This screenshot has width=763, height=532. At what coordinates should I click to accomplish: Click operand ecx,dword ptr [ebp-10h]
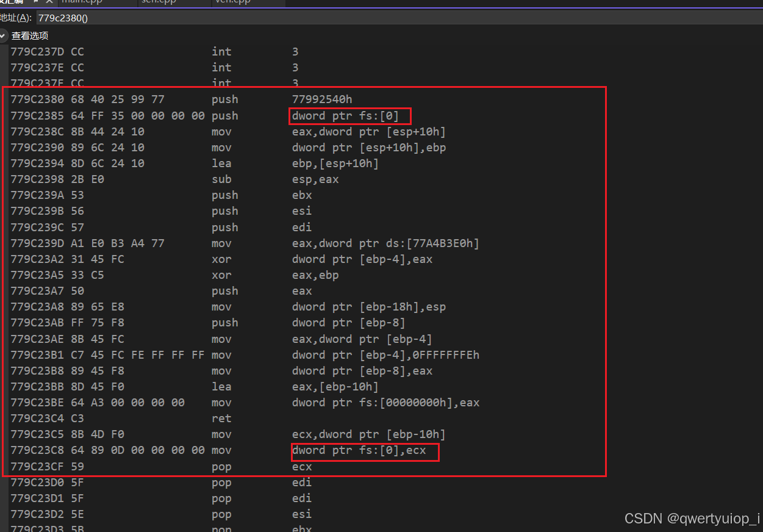[369, 434]
